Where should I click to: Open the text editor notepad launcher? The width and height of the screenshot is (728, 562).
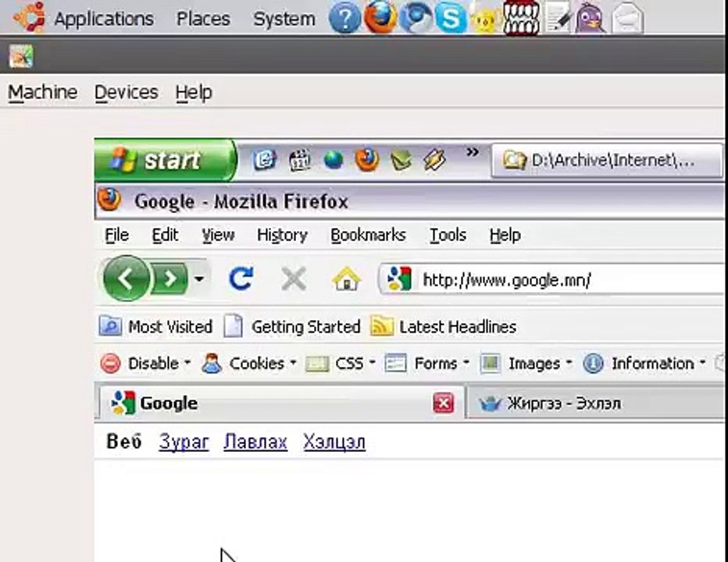[x=557, y=19]
